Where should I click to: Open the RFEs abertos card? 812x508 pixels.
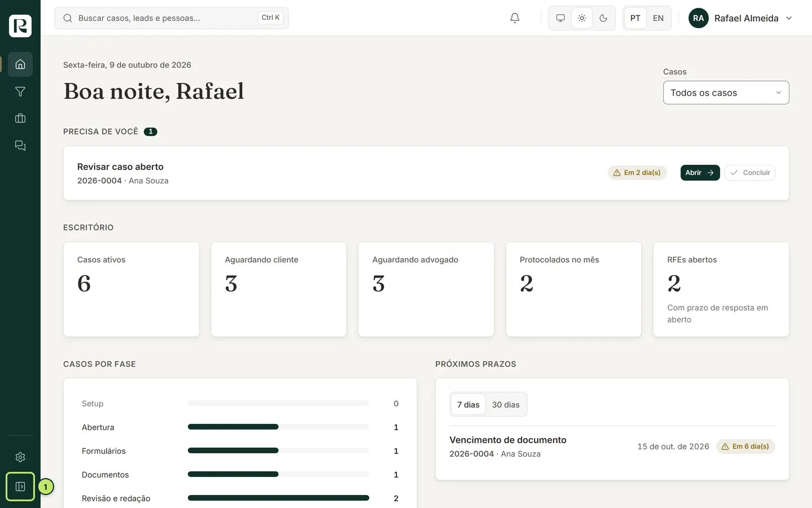(x=721, y=290)
